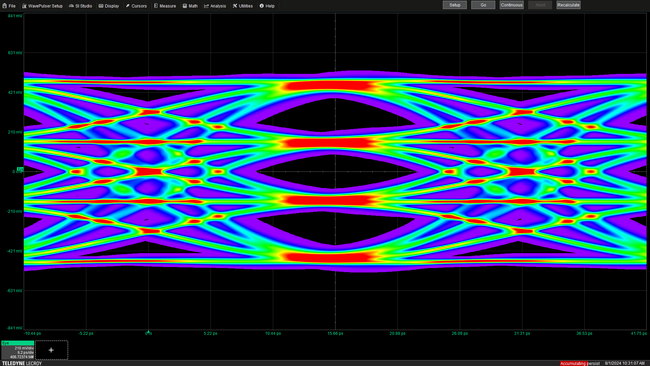Screen dimensions: 650x366
Task: Click the Teledyne LeCroy logo
Action: (22, 363)
